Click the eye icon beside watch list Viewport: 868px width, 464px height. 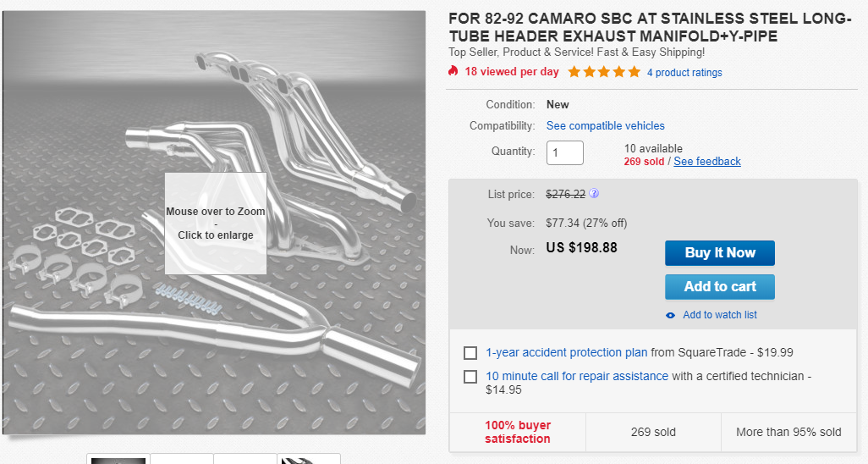(x=671, y=315)
